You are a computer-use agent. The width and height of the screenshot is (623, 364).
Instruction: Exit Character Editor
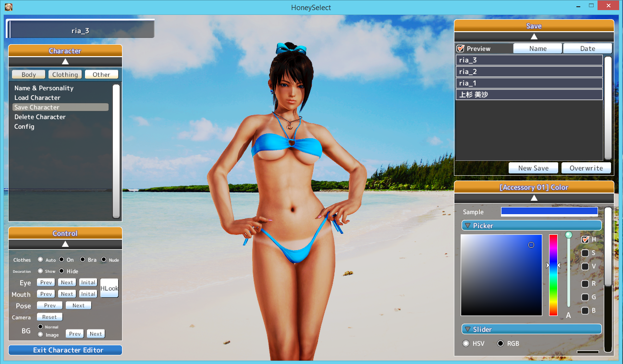point(65,350)
